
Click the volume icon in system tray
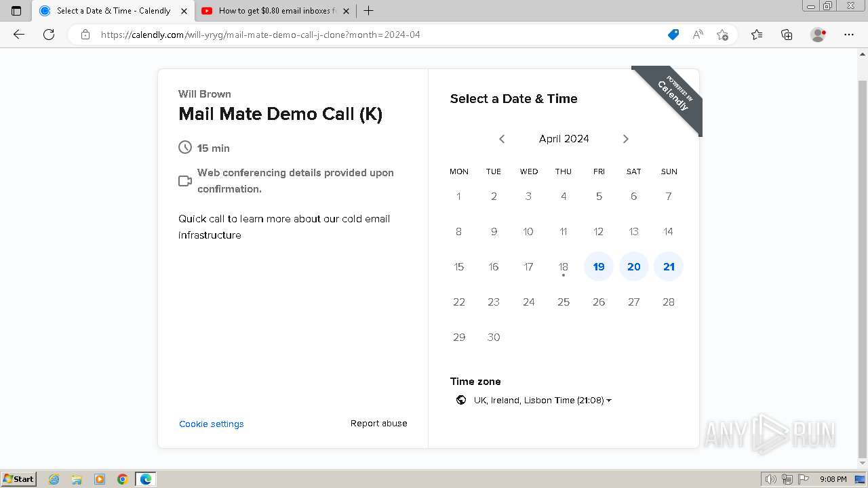[772, 479]
